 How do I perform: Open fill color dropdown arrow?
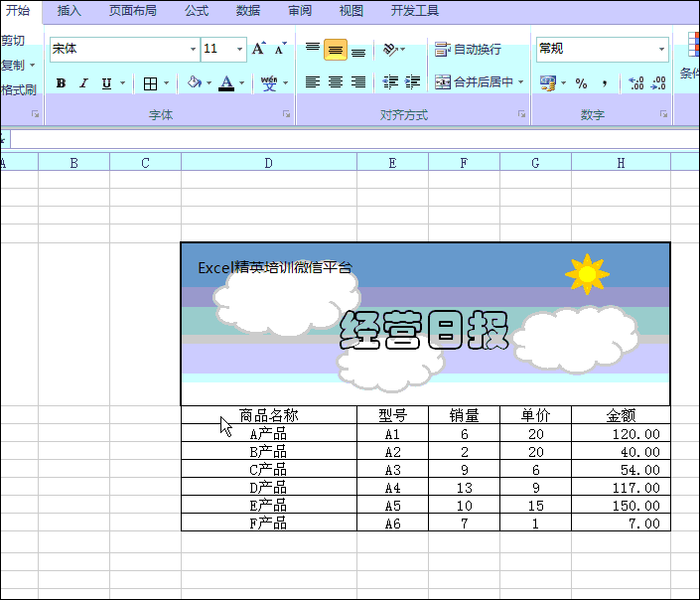209,83
